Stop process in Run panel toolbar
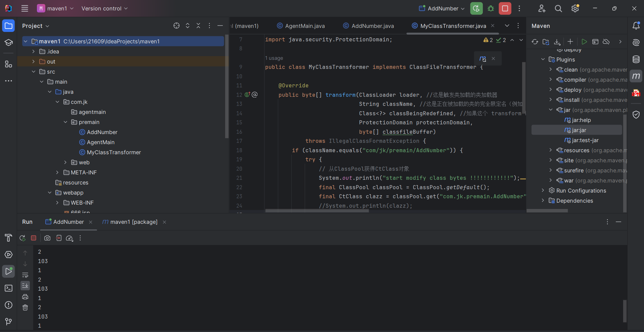Viewport: 644px width, 332px height. point(34,238)
